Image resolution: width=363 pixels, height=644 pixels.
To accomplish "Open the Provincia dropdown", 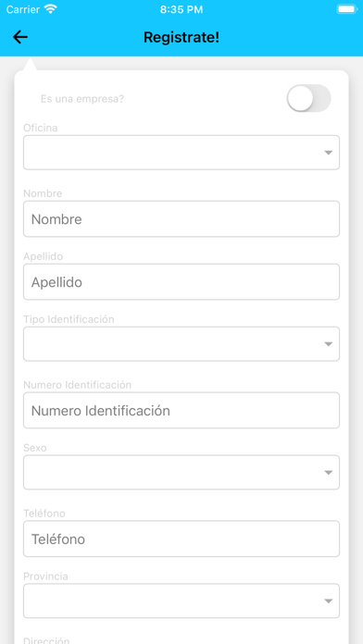I will (x=181, y=601).
